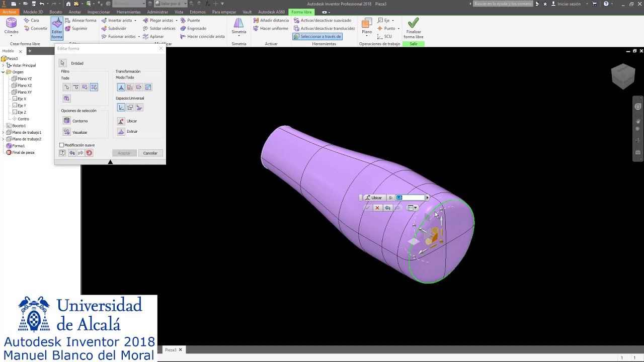Activate the Editar forma tool
644x362 pixels.
[x=57, y=28]
